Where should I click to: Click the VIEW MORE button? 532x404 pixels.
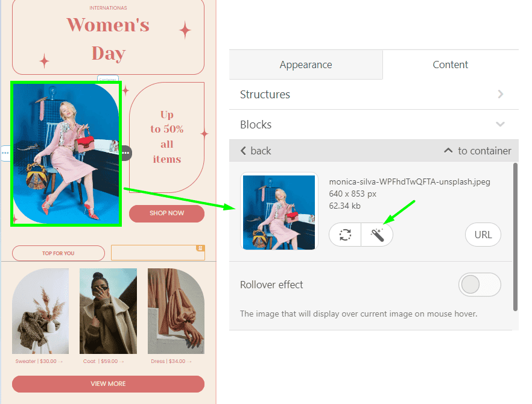107,384
